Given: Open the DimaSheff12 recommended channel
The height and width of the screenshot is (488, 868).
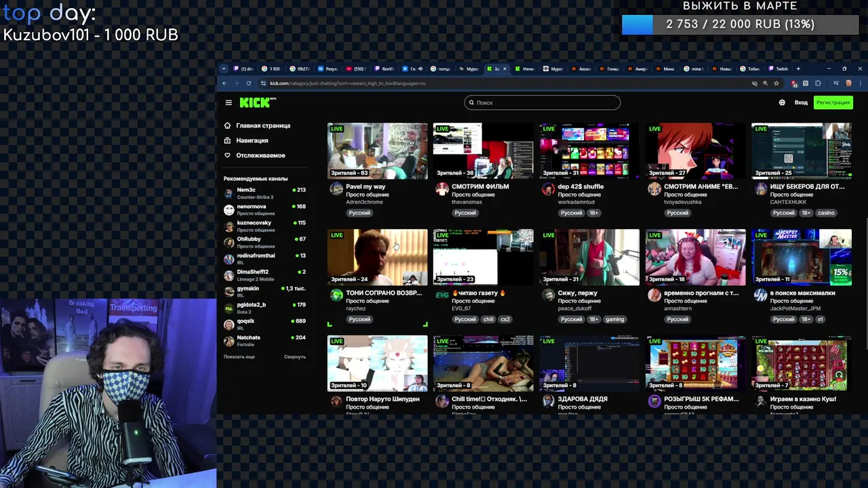Looking at the screenshot, I should tap(265, 274).
